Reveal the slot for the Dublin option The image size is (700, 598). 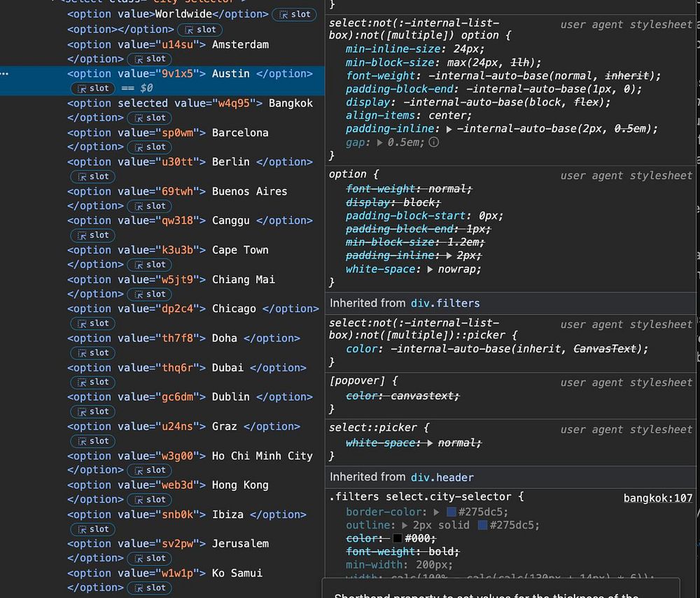pyautogui.click(x=93, y=411)
